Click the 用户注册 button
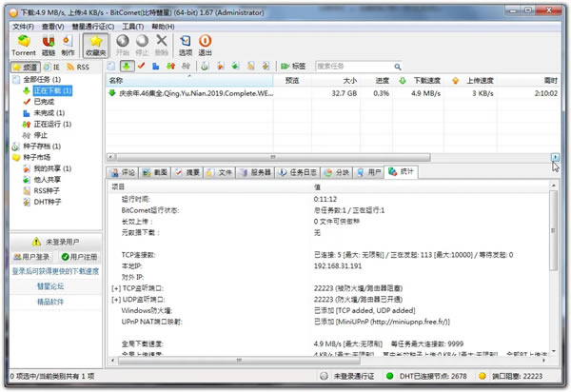571x392 pixels. coord(79,257)
